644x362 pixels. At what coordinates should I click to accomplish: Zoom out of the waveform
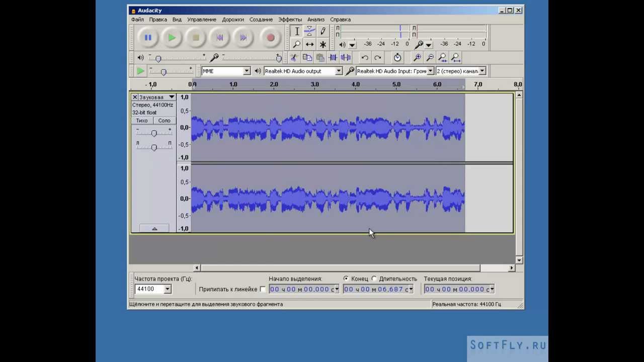click(x=430, y=58)
